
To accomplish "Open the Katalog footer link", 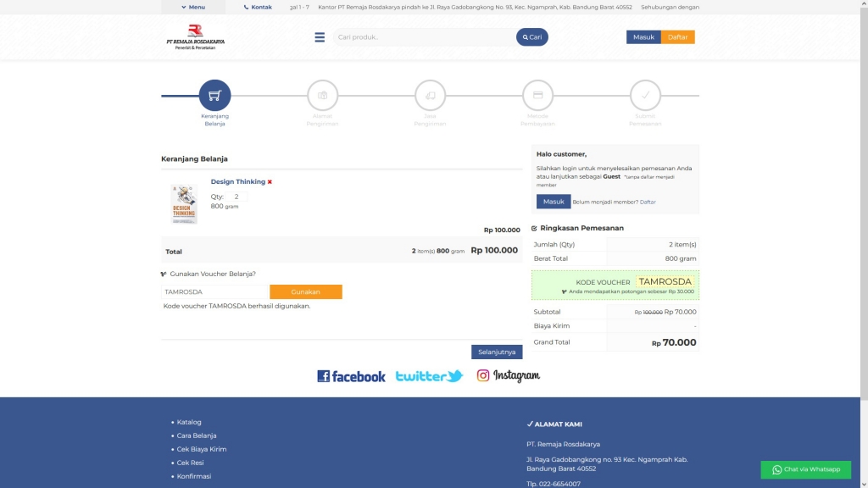I will [x=189, y=422].
